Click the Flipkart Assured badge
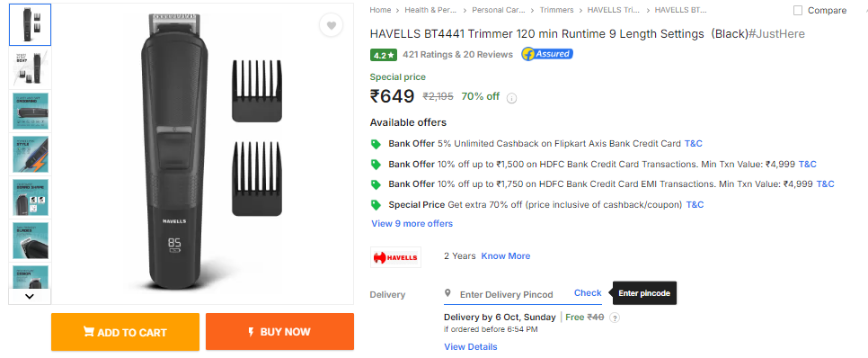 point(547,54)
